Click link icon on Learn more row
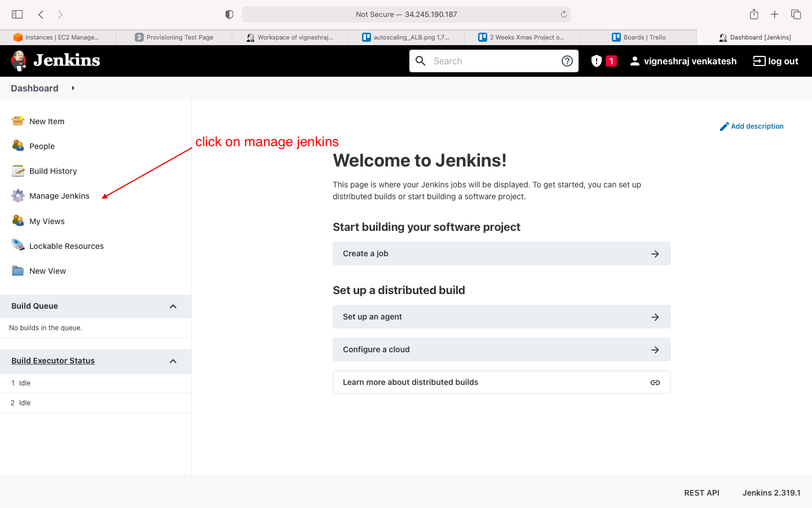 click(x=655, y=383)
